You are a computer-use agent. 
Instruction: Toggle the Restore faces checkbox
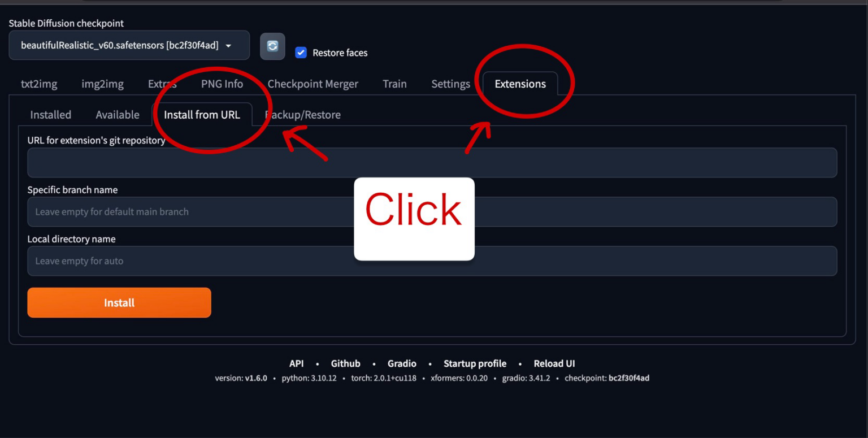[301, 53]
